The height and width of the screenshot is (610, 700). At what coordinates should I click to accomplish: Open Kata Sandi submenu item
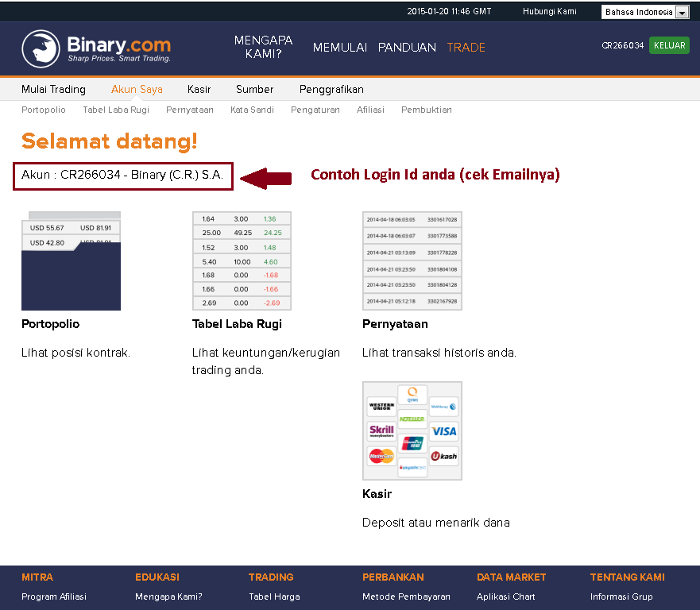pos(252,110)
